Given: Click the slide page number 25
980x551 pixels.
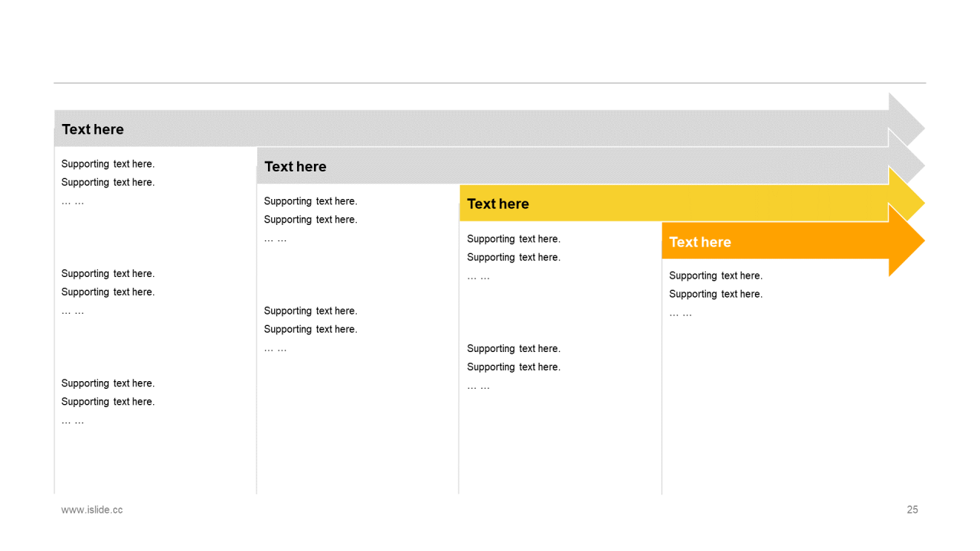Looking at the screenshot, I should pos(912,510).
